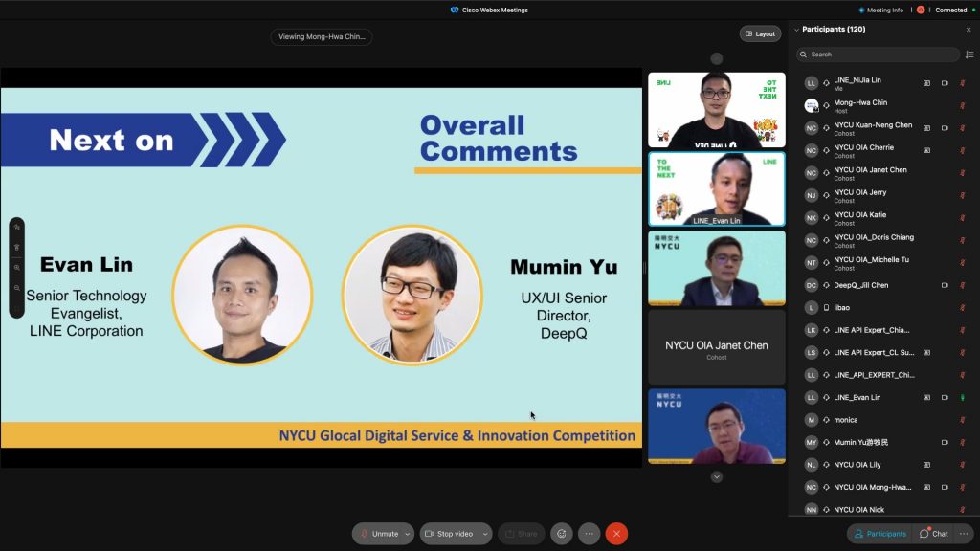This screenshot has width=980, height=551.
Task: Click the Connected status indicator
Action: 954,10
